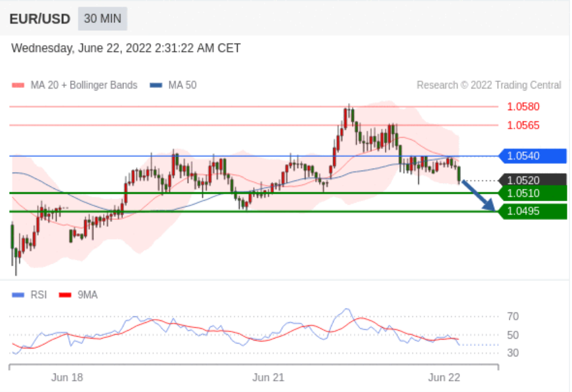Click the RSI 70 axis value
The height and width of the screenshot is (392, 572).
pos(513,316)
